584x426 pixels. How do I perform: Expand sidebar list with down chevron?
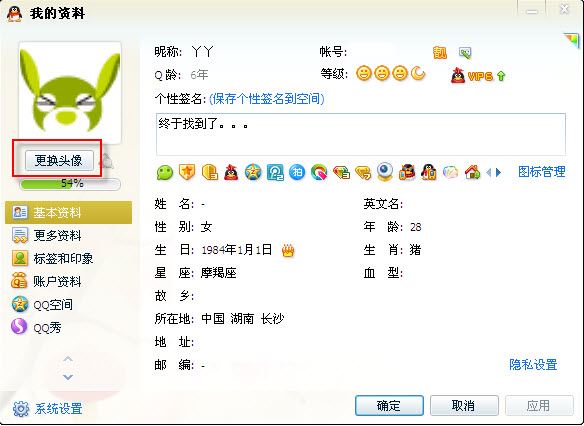[x=68, y=377]
